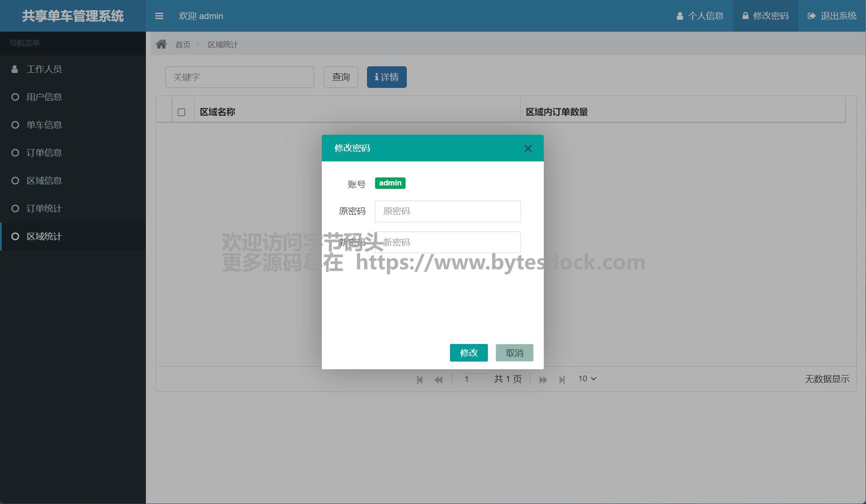The width and height of the screenshot is (866, 504).
Task: Click the 修改 button in dialog
Action: [x=469, y=353]
